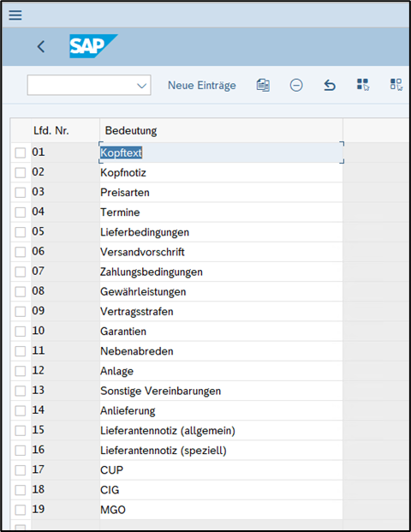Click the Zahlungsbedingungen text field

click(x=221, y=272)
